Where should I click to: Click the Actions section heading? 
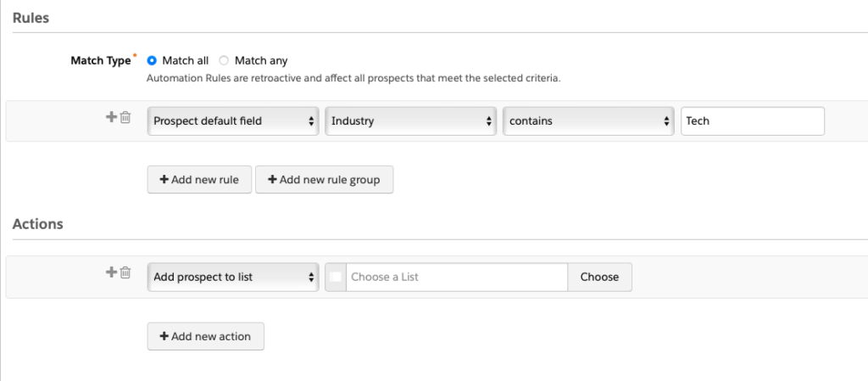[x=38, y=224]
